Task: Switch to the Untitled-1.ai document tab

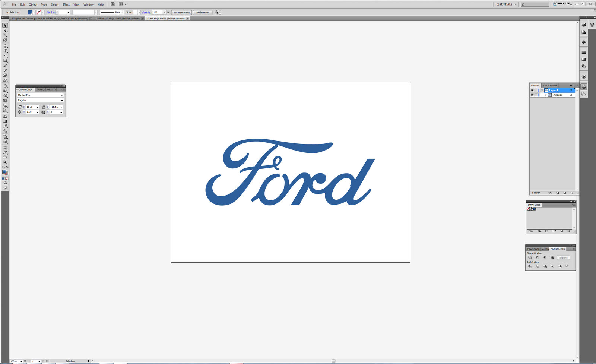Action: [x=118, y=18]
